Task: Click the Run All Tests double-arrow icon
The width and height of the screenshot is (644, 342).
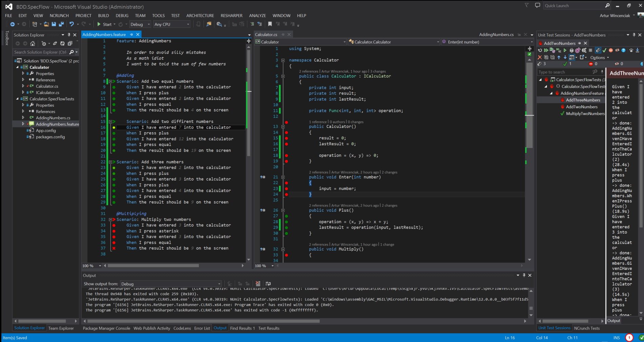Action: click(546, 50)
